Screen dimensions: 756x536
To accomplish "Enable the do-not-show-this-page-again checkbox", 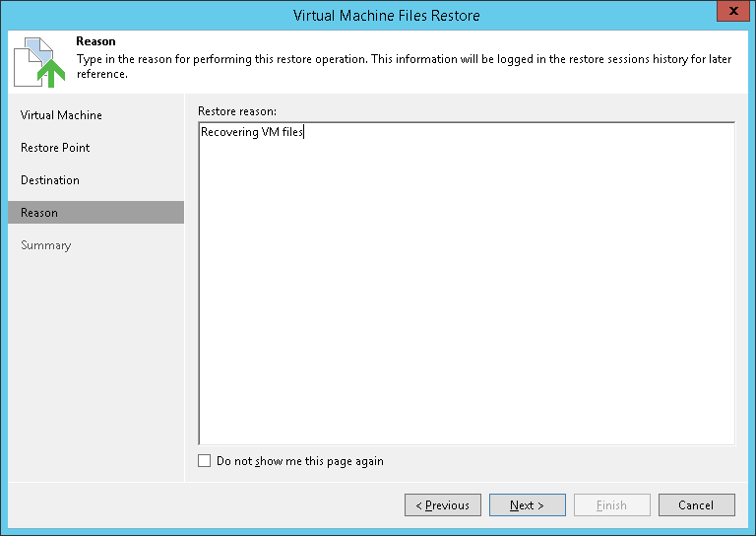I will [205, 461].
